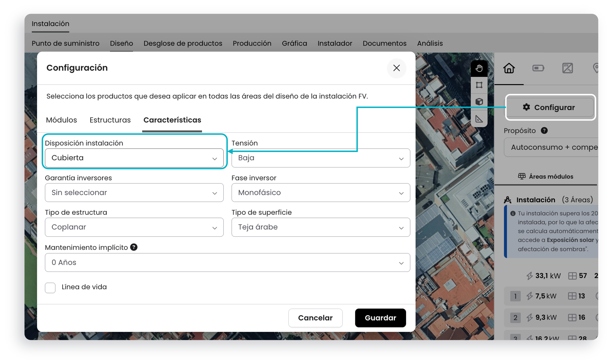Click power icon next to 33,1 kW
The height and width of the screenshot is (364, 612).
pos(530,276)
